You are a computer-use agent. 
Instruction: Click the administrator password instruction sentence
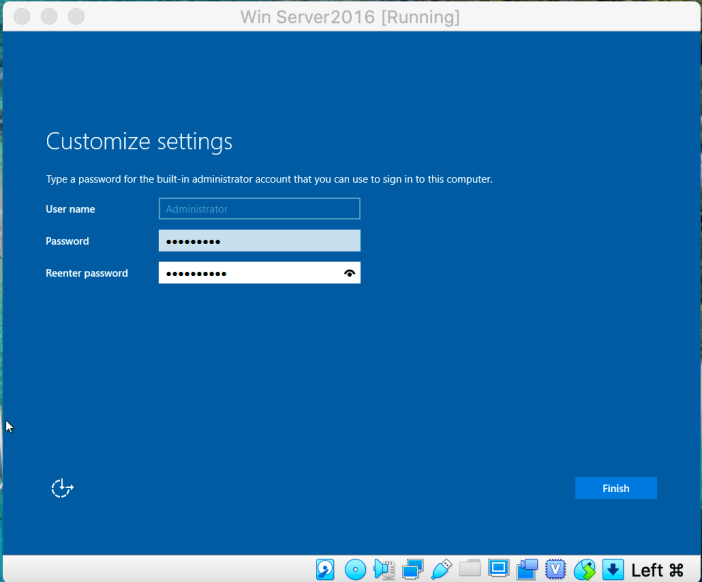(269, 180)
